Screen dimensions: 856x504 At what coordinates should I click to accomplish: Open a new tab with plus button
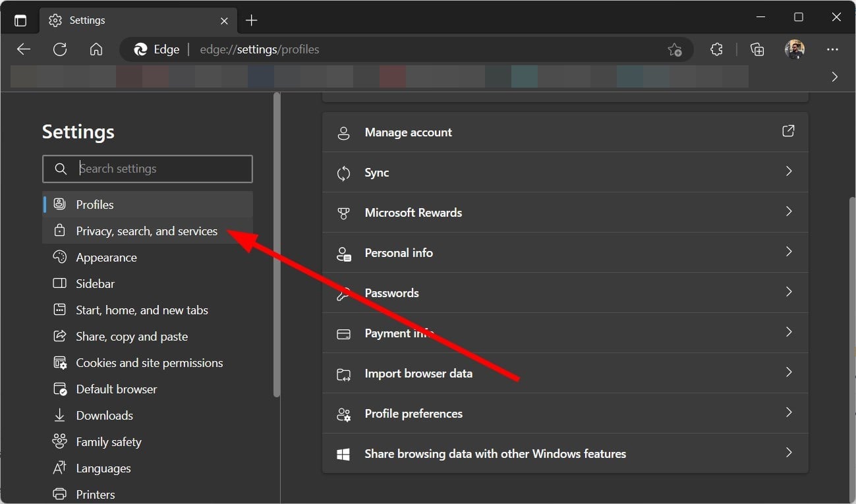(x=251, y=20)
